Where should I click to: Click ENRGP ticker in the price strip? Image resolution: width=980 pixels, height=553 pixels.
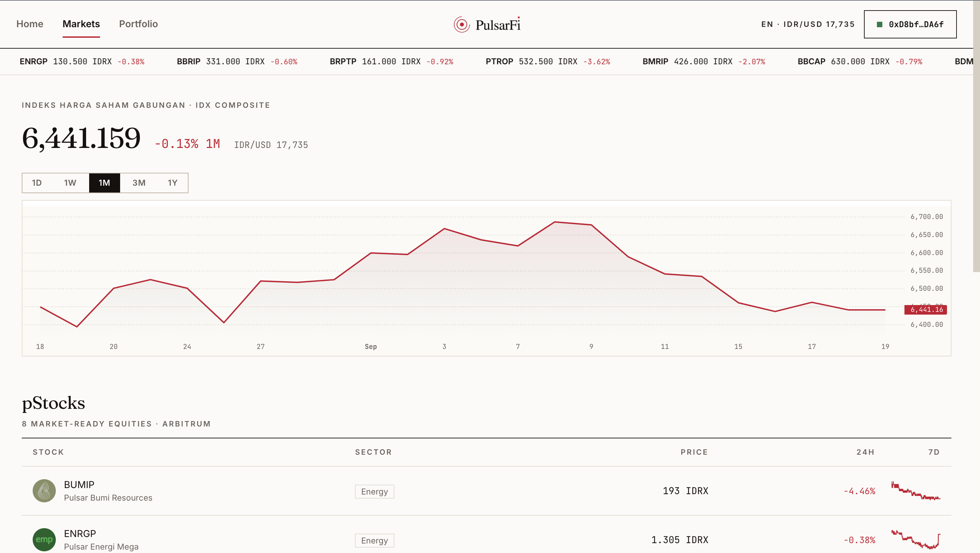[82, 62]
